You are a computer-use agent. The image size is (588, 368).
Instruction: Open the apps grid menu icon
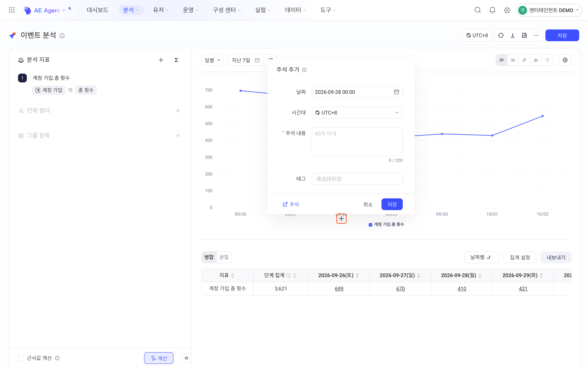12,10
